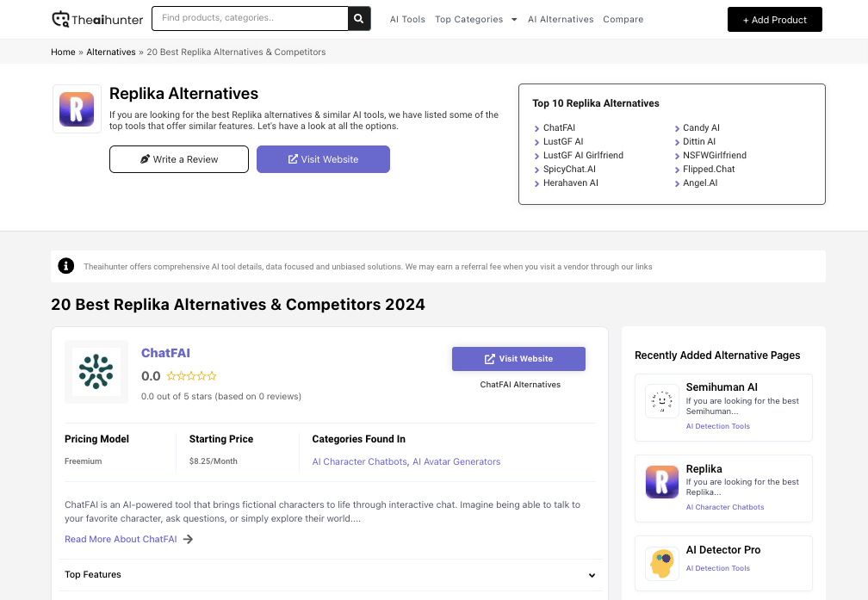This screenshot has height=600, width=868.
Task: Expand the Top Categories dropdown arrow
Action: point(514,20)
